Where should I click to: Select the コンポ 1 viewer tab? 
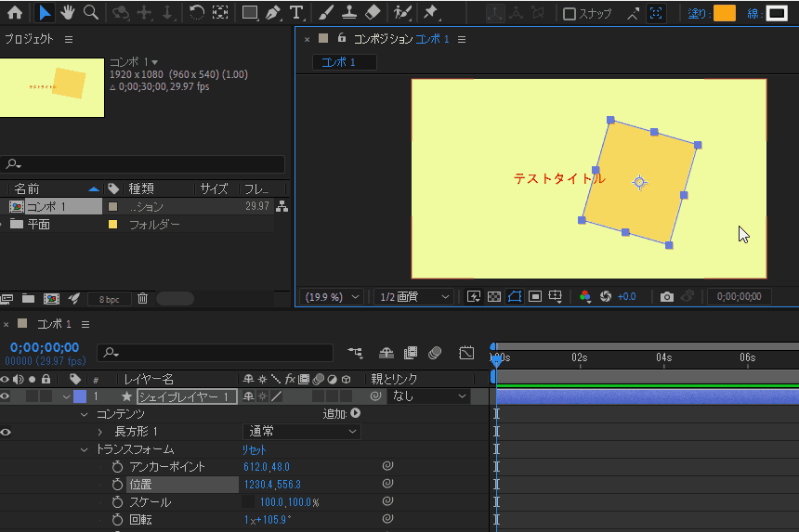(345, 62)
